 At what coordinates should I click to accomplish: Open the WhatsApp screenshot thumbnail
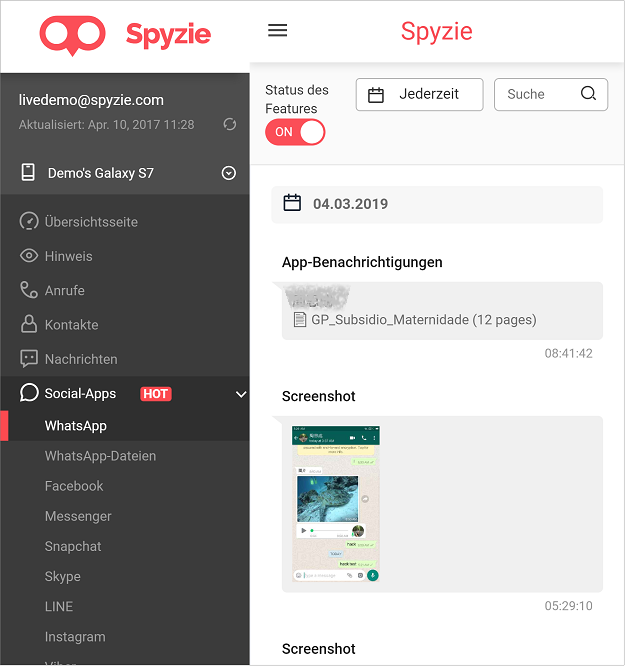point(336,503)
